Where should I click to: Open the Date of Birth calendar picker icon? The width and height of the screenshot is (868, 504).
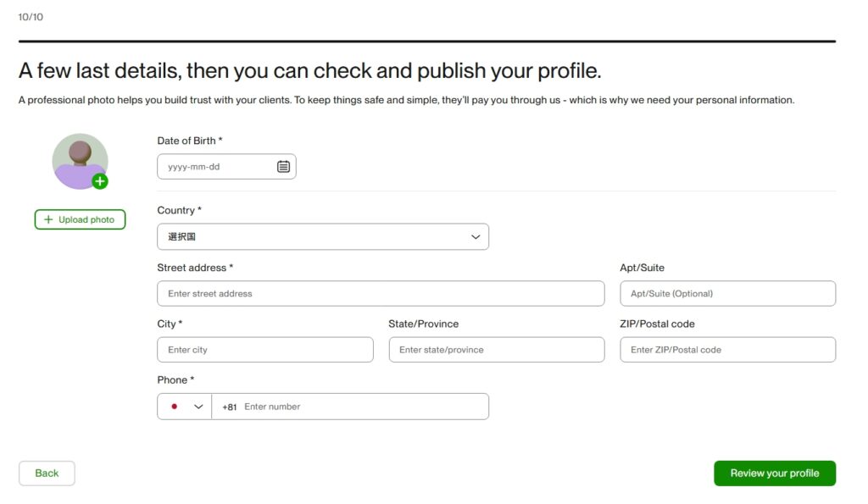coord(283,167)
